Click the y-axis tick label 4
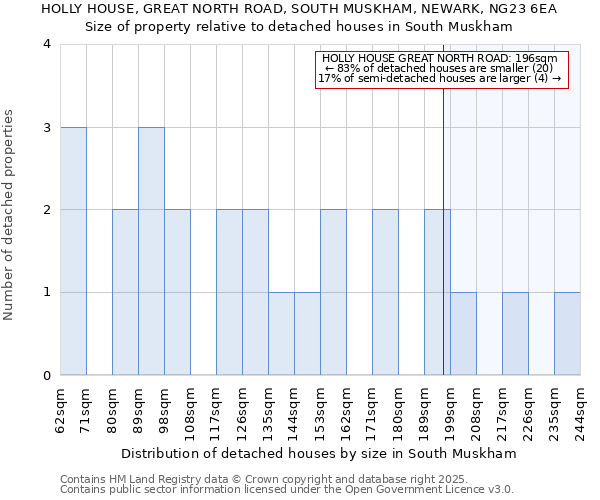 pos(46,44)
